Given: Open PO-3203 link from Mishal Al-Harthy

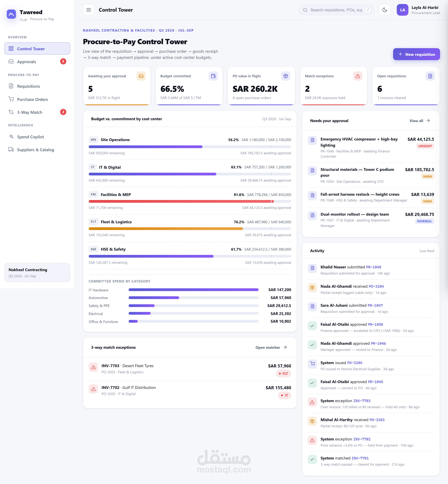Looking at the screenshot, I should pyautogui.click(x=377, y=420).
